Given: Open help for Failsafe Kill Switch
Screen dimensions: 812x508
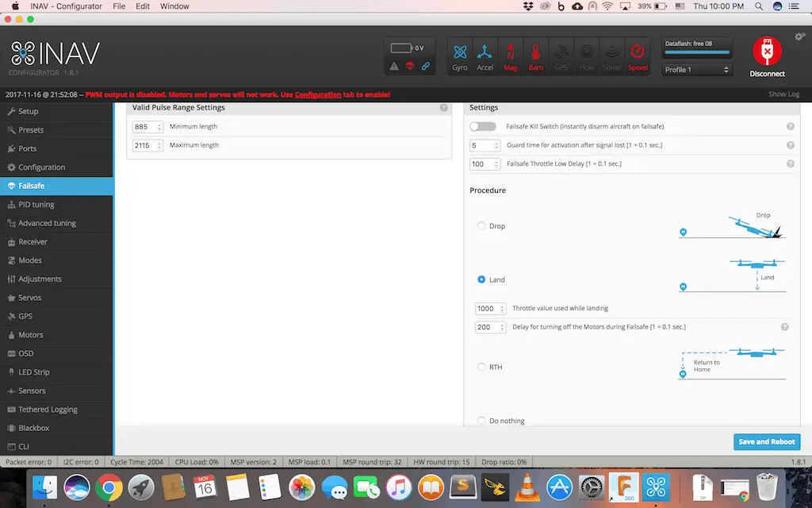Looking at the screenshot, I should (791, 126).
